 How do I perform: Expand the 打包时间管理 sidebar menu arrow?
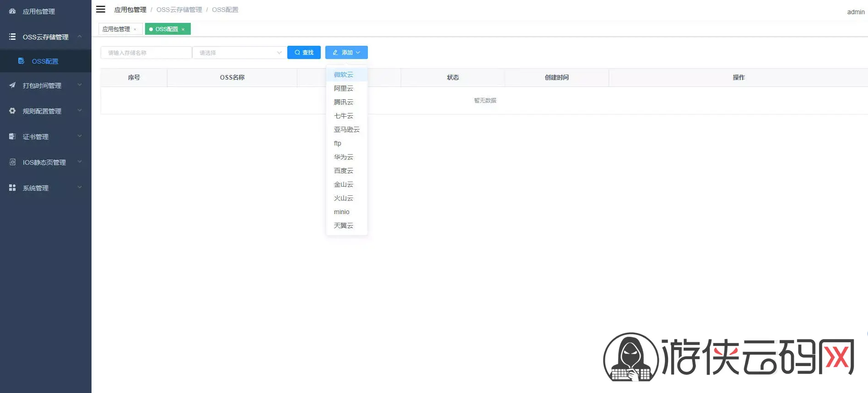(80, 85)
